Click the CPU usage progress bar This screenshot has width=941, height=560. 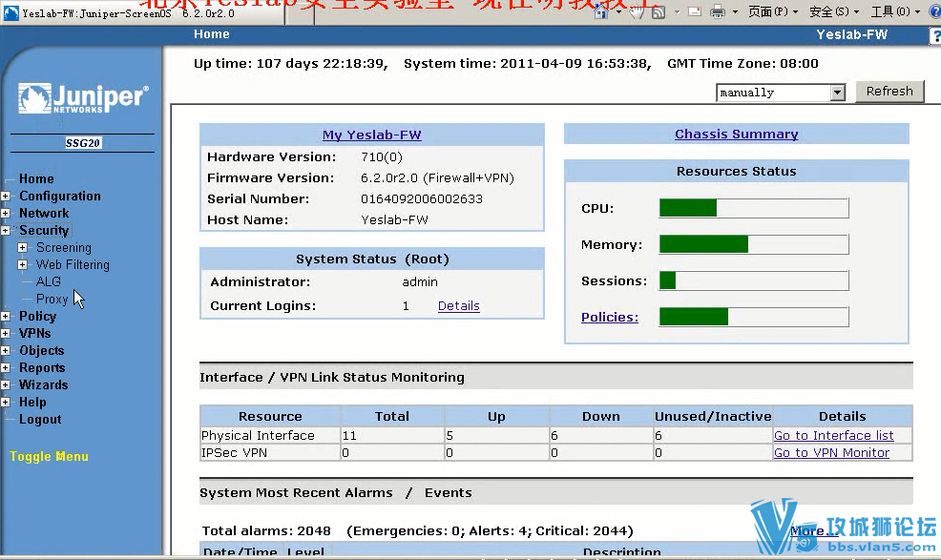click(753, 208)
